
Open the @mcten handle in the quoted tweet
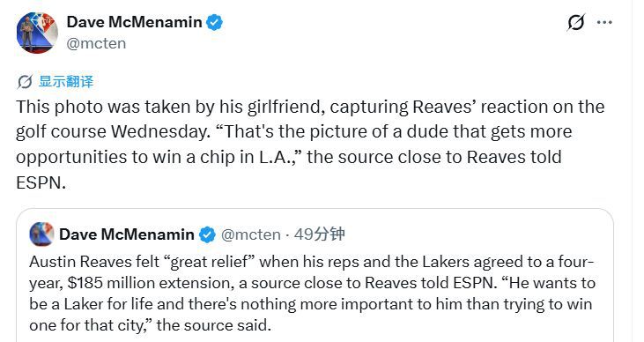pyautogui.click(x=251, y=234)
